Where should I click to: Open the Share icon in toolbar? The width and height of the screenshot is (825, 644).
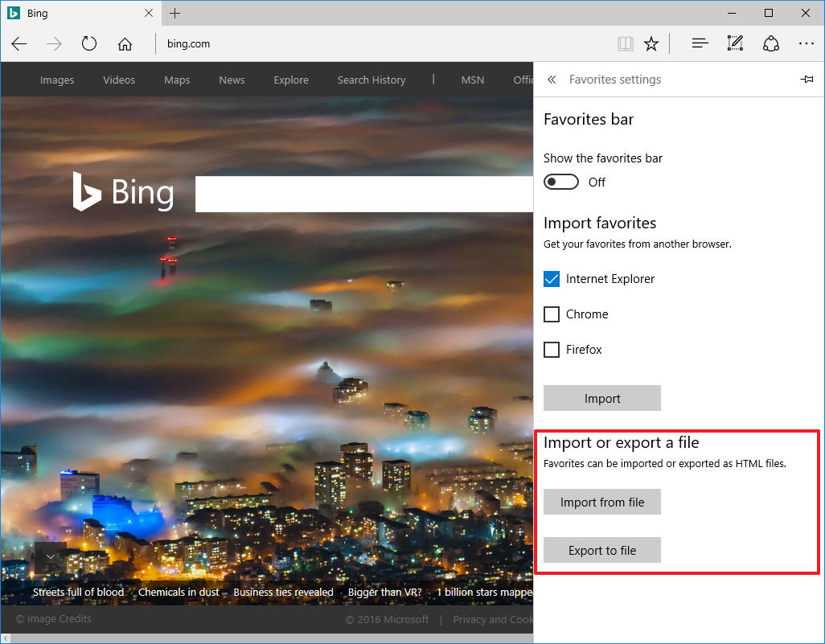(771, 43)
